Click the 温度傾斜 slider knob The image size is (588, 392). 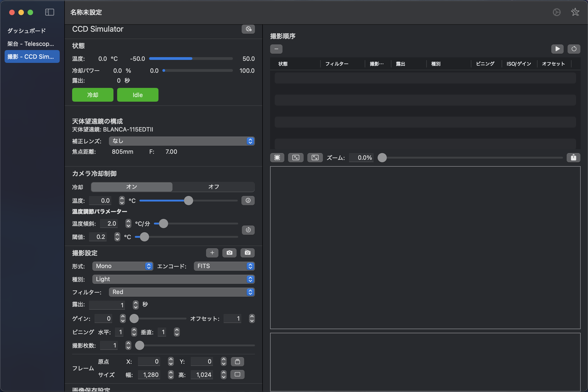click(163, 224)
